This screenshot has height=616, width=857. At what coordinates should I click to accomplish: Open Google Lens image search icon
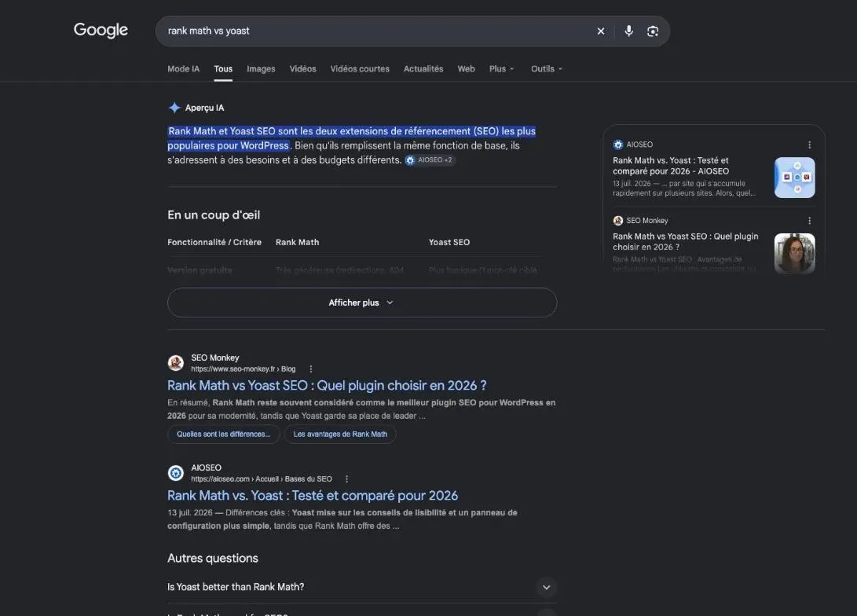tap(653, 31)
